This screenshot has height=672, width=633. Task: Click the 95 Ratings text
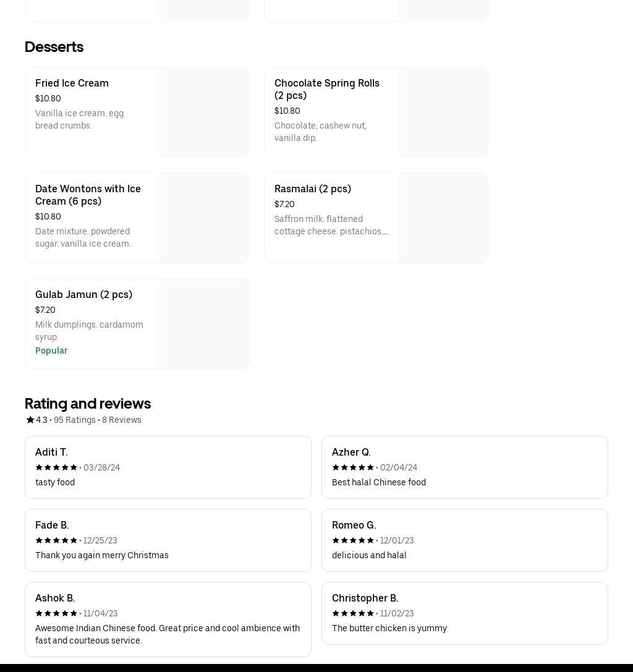[x=74, y=420]
